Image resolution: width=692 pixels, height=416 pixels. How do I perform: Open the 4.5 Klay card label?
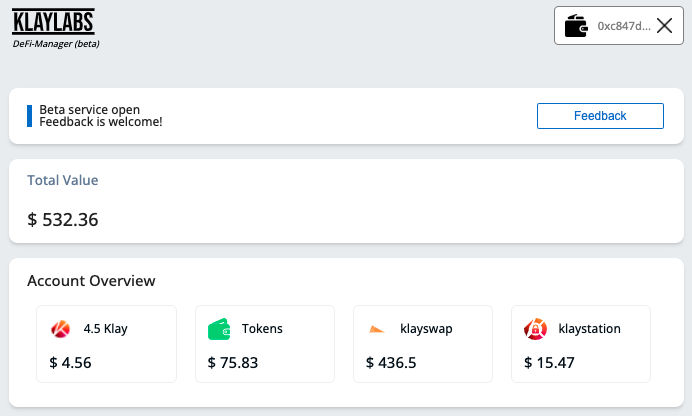[x=105, y=329]
